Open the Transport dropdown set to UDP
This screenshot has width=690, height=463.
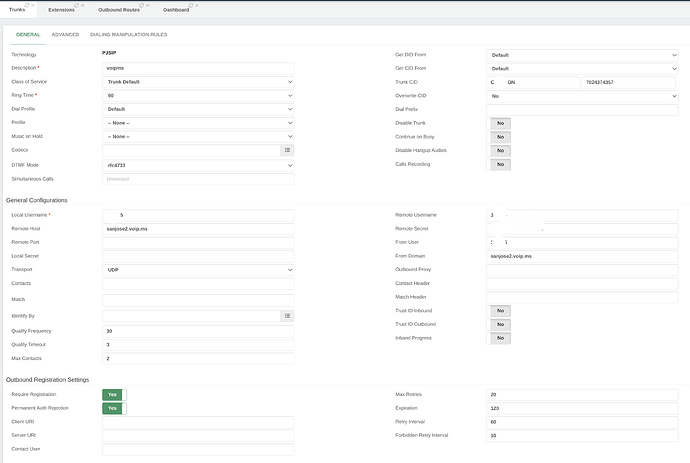pos(198,270)
